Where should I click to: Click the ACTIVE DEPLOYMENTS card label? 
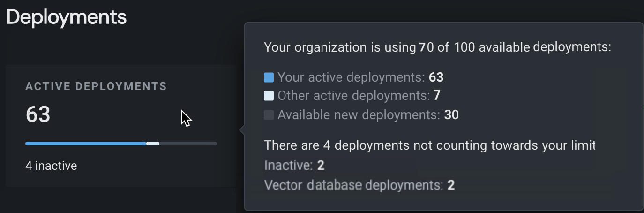(96, 86)
